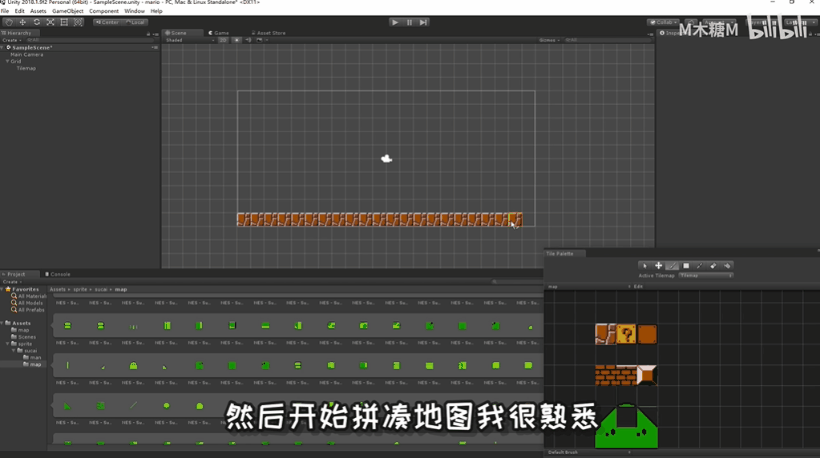The width and height of the screenshot is (820, 458).
Task: Select All Materials favorite search
Action: point(29,296)
